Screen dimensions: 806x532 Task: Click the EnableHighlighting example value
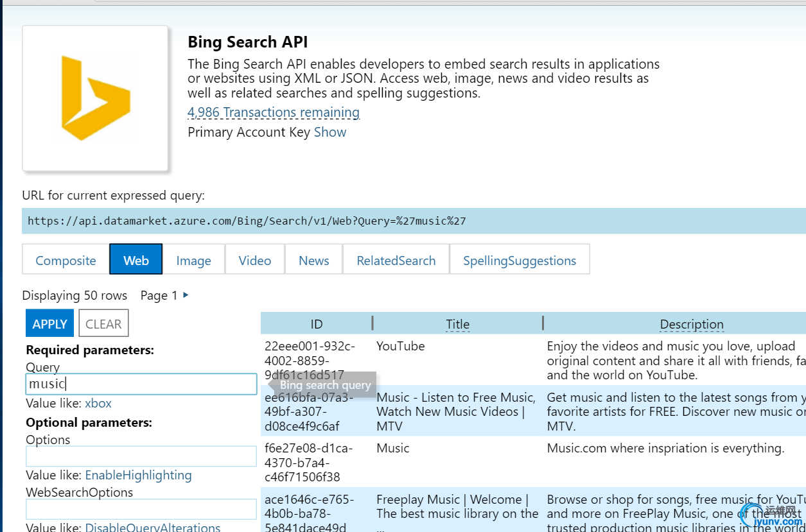pyautogui.click(x=138, y=476)
